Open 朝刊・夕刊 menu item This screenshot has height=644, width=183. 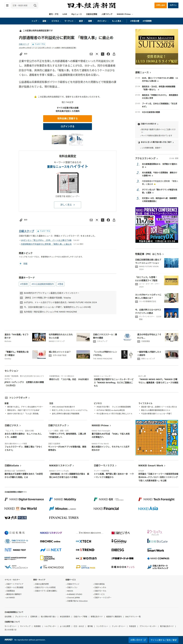(54, 14)
